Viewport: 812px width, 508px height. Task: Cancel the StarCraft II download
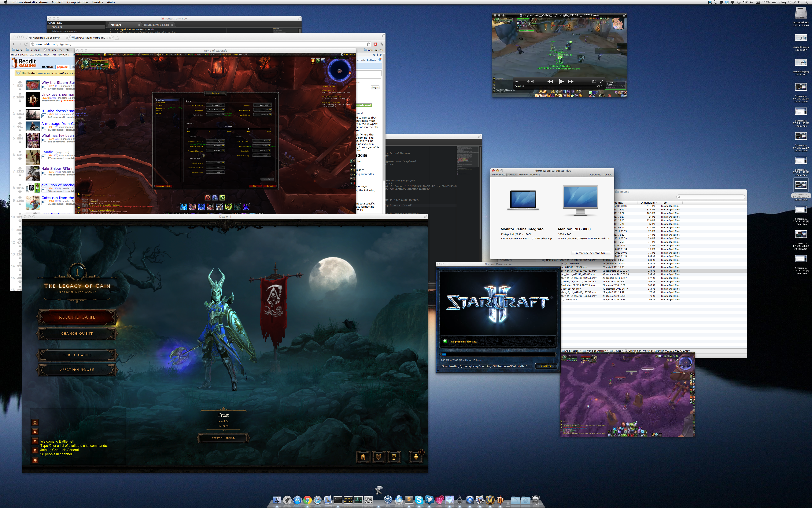(x=546, y=366)
